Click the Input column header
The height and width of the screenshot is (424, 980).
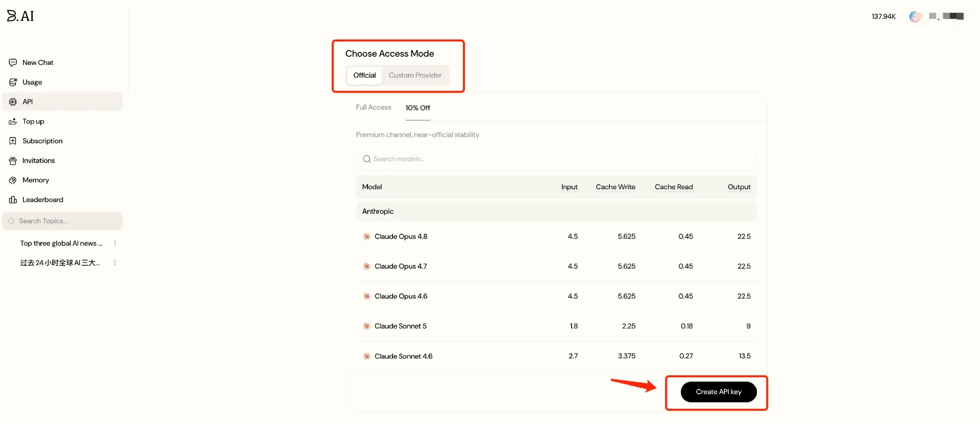pyautogui.click(x=570, y=187)
